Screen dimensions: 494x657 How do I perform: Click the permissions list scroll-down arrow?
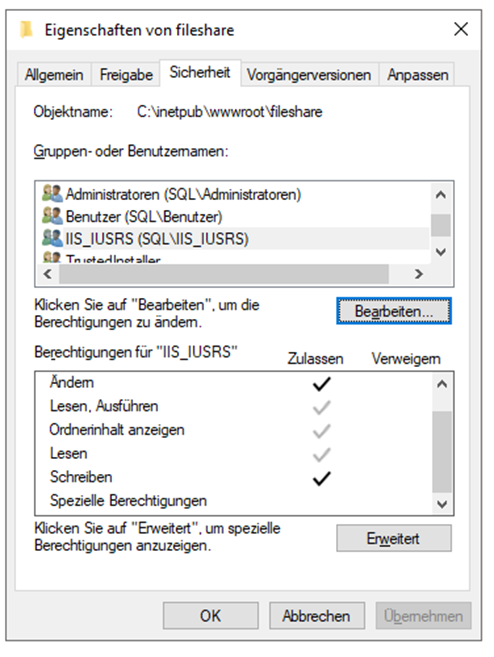(x=442, y=504)
